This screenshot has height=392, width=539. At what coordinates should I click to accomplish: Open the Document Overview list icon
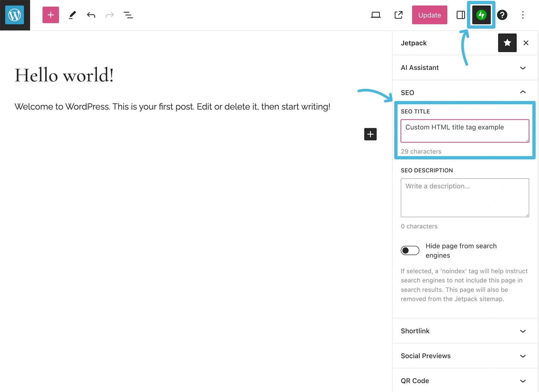(128, 15)
